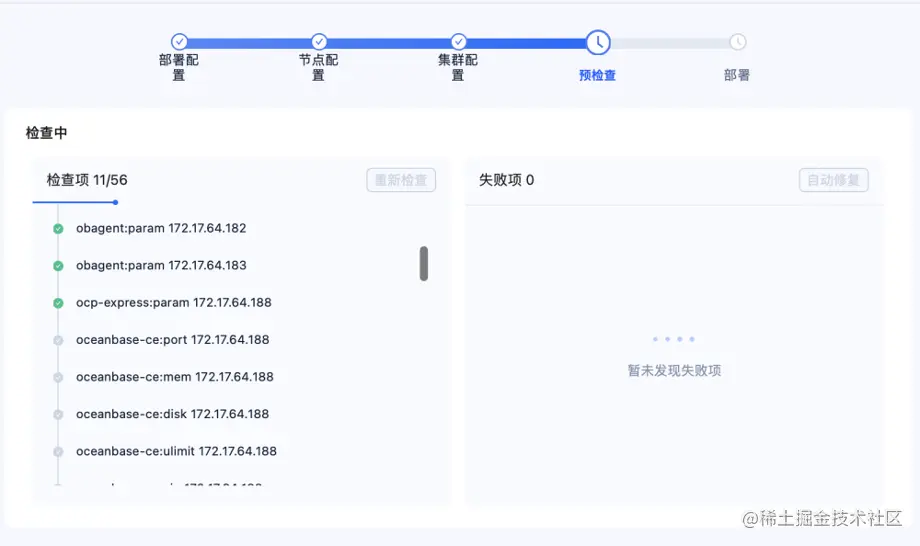Click green check icon for ocp-express:param
Viewport: 920px width, 546px height.
coord(58,303)
